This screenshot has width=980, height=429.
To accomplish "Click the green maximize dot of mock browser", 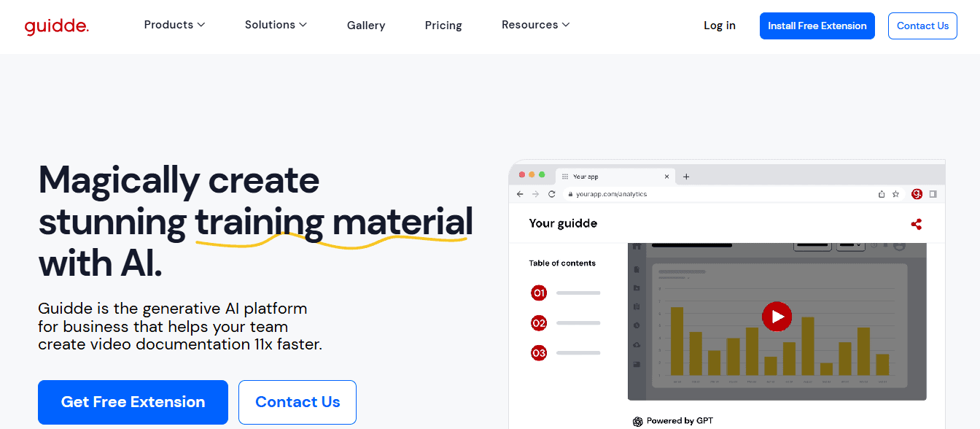I will (x=542, y=175).
